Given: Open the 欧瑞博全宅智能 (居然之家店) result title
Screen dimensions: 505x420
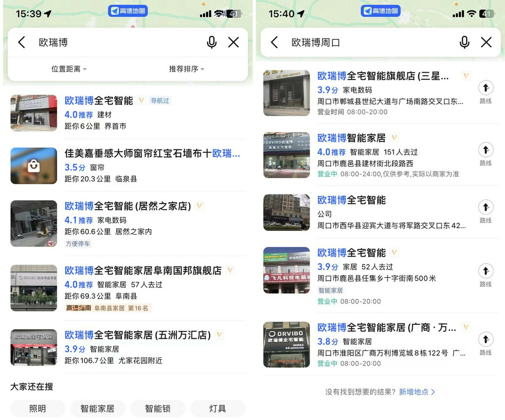Looking at the screenshot, I should point(128,206).
